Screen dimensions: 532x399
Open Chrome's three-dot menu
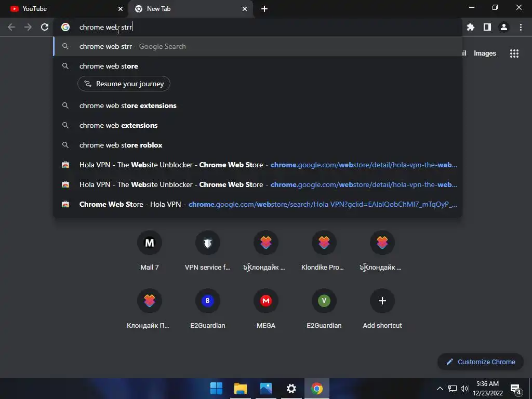coord(521,27)
